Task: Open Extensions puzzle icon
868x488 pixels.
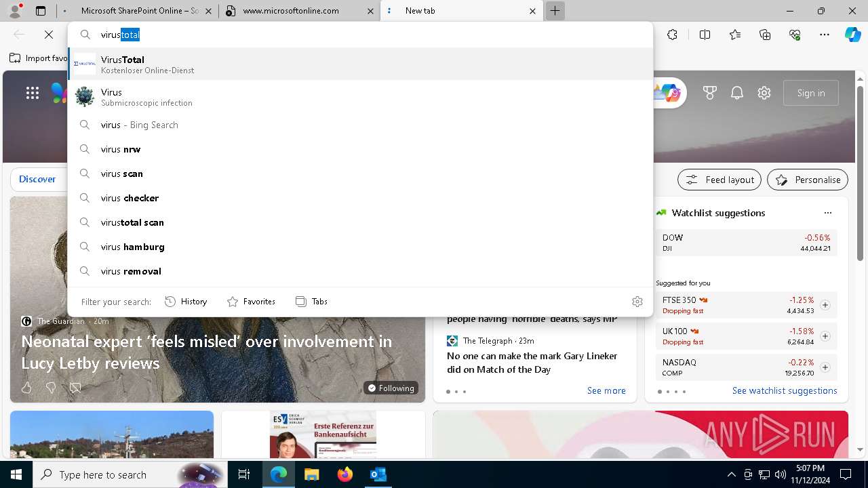Action: click(x=672, y=35)
